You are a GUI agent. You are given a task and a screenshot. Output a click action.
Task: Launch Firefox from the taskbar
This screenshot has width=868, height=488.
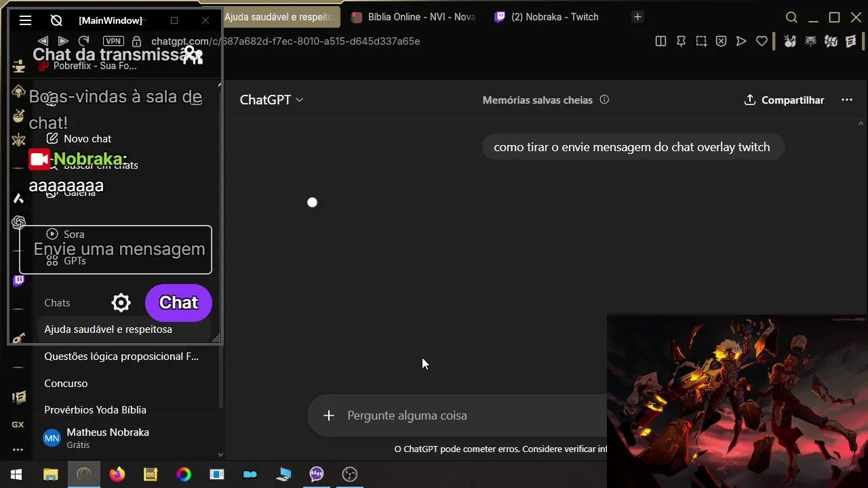coord(117,474)
